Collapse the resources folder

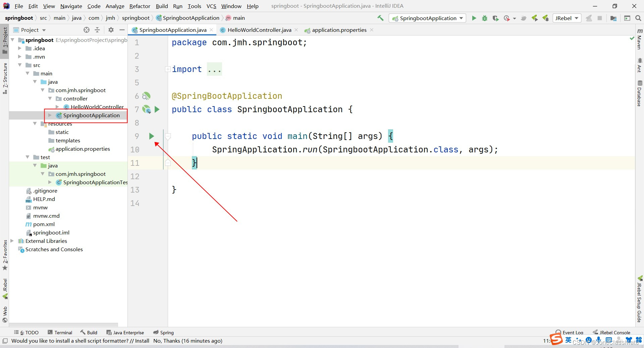[35, 124]
